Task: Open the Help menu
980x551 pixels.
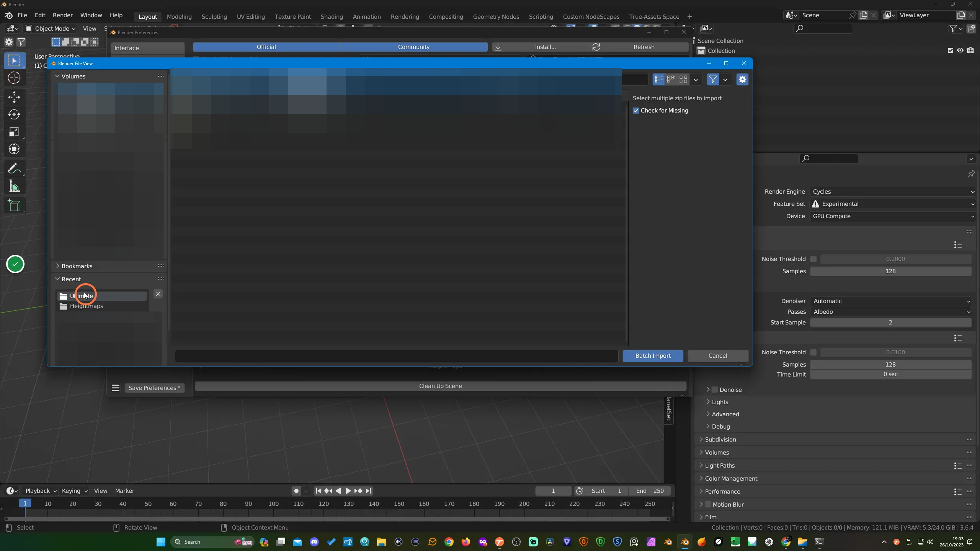Action: point(116,15)
